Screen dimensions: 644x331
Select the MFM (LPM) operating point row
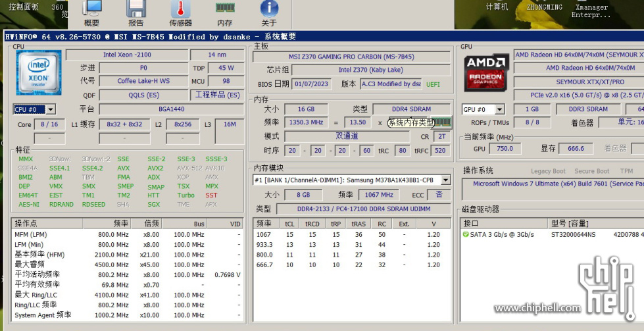point(127,234)
